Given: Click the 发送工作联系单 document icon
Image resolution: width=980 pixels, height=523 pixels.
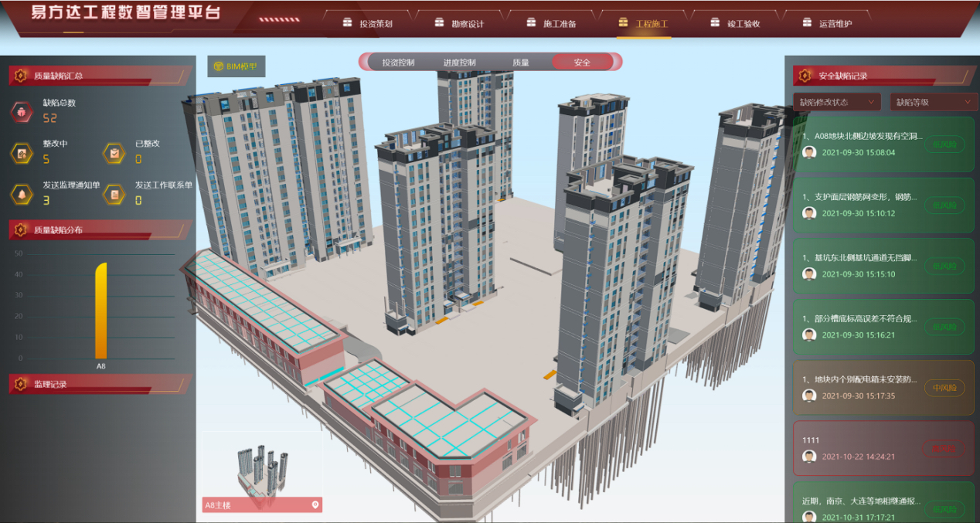Looking at the screenshot, I should (x=114, y=194).
